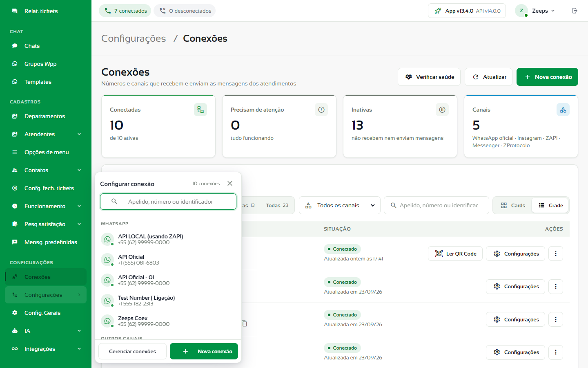Focus the table search field
Screen dimensions: 588x368
pos(437,205)
